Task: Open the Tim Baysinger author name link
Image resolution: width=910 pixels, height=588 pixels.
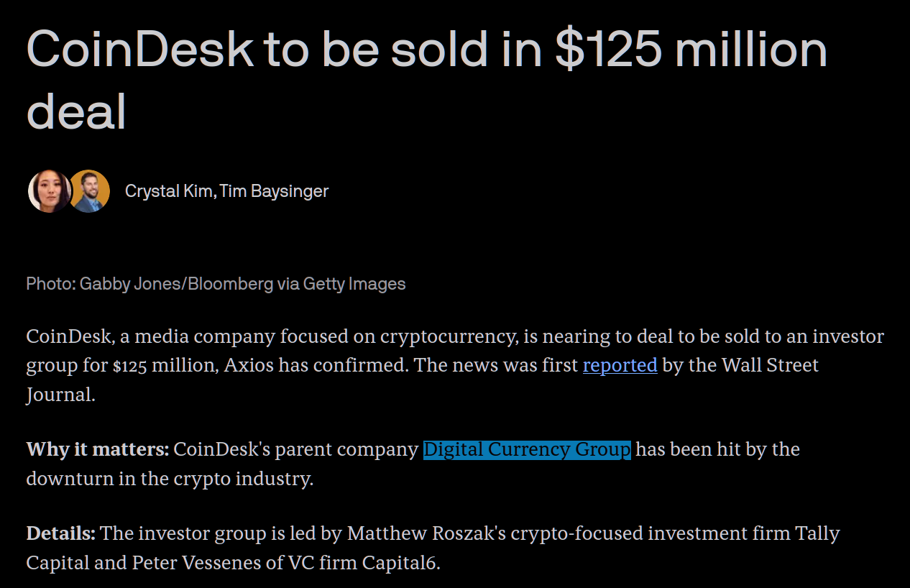Action: pyautogui.click(x=275, y=191)
